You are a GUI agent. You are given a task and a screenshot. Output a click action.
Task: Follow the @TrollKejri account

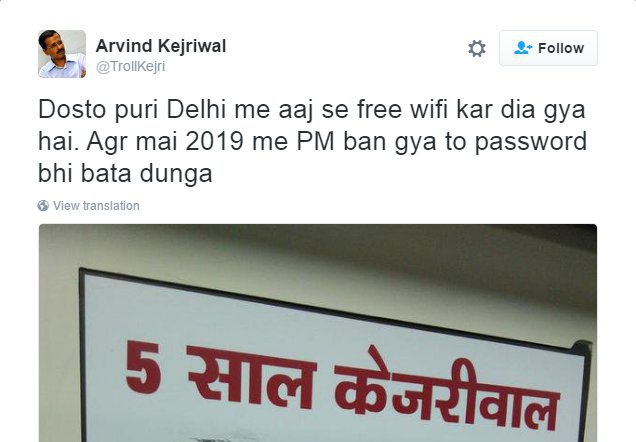548,48
